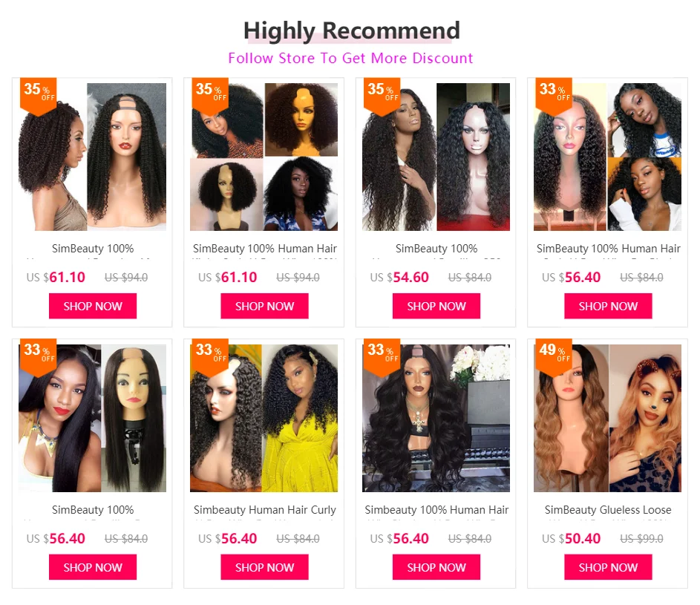Open the blonde ombre loose wave wig image
This screenshot has height=605, width=700.
point(608,418)
